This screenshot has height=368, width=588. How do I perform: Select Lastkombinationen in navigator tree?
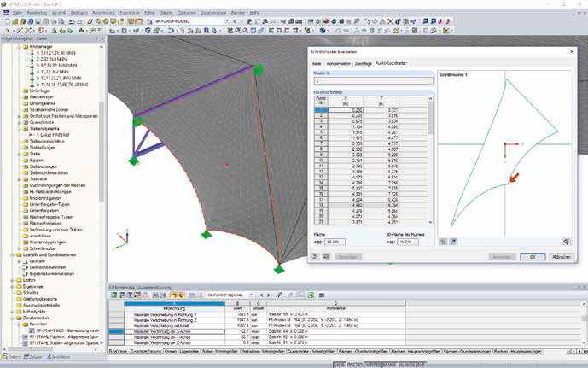pos(47,267)
